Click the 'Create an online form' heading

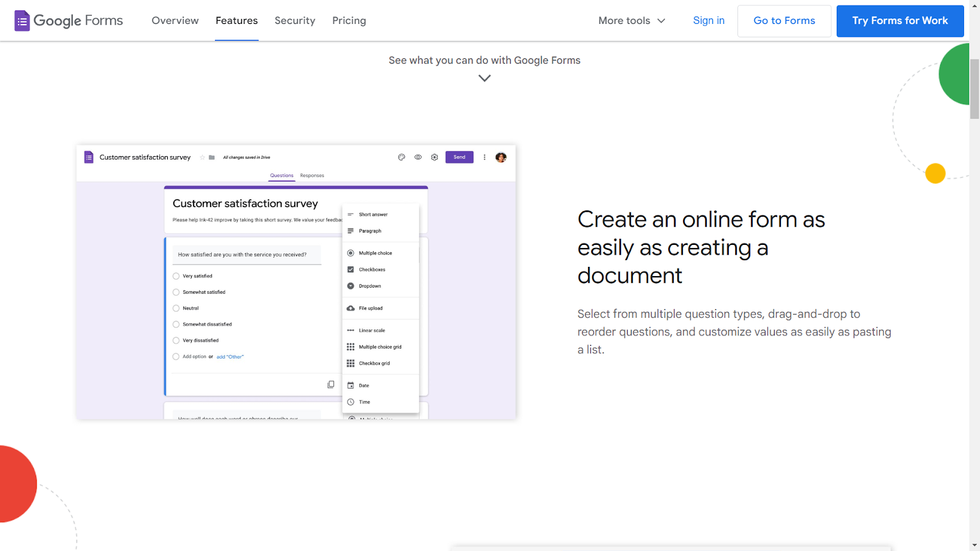701,247
